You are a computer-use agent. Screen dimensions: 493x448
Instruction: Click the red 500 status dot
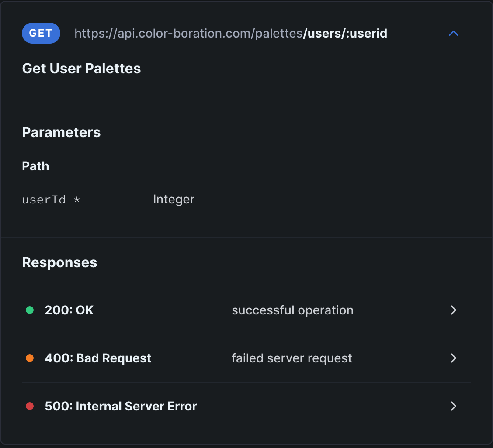(30, 406)
